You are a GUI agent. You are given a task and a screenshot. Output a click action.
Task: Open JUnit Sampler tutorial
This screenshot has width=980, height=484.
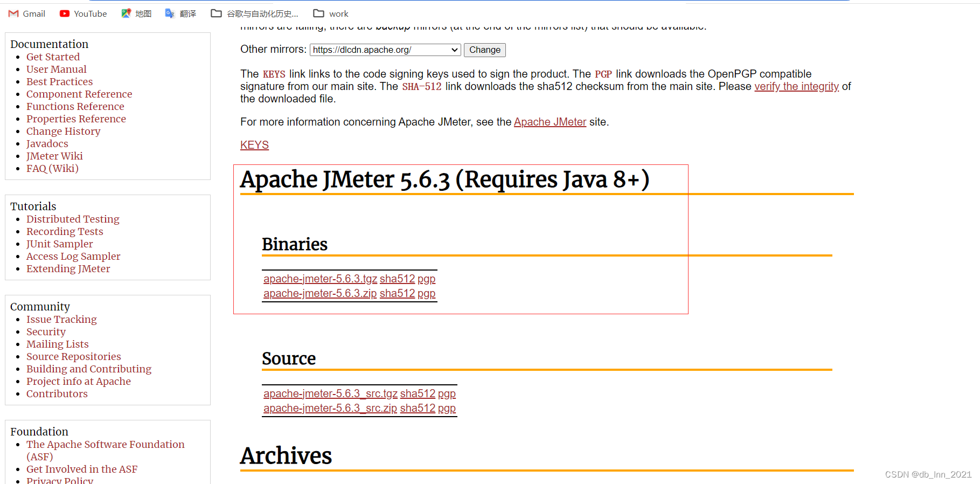coord(59,244)
